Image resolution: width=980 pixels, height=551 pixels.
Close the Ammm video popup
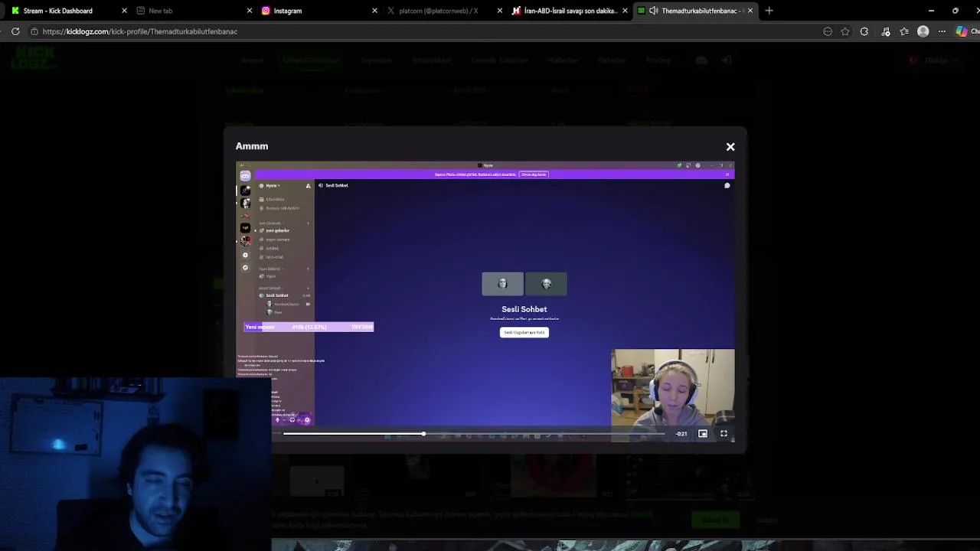tap(730, 146)
